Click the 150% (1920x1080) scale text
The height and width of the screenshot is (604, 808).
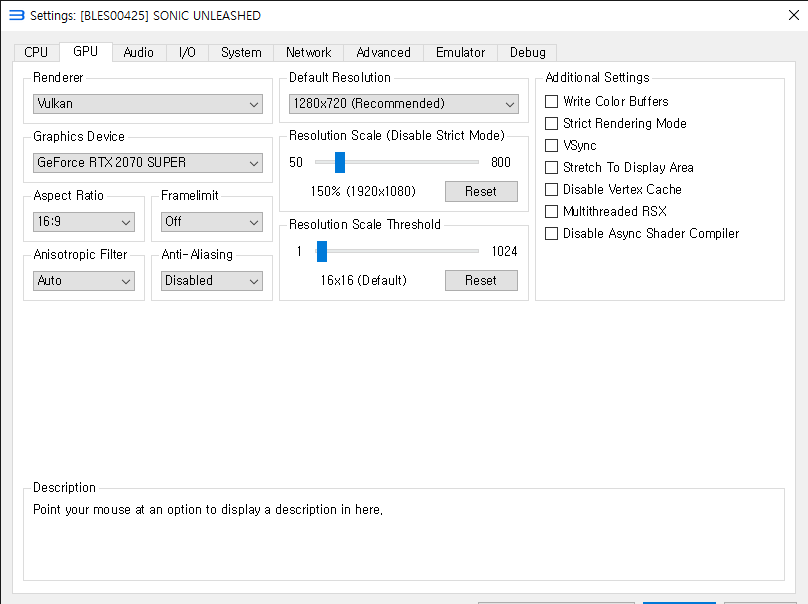[x=363, y=191]
